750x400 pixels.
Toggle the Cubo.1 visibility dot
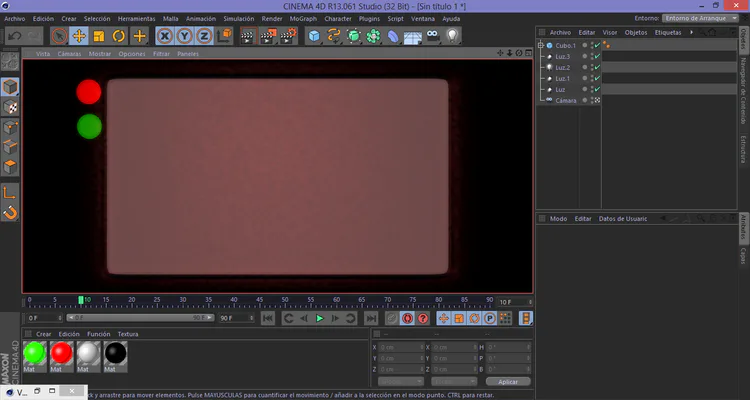pos(585,45)
